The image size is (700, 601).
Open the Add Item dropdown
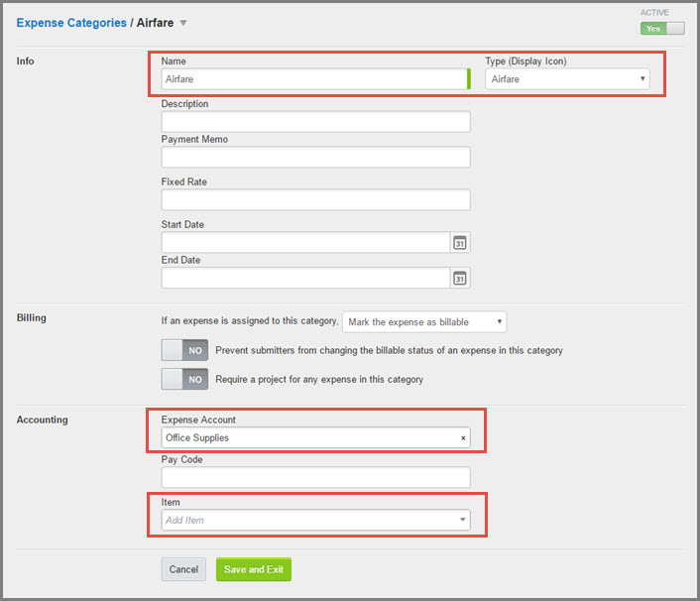pyautogui.click(x=315, y=520)
